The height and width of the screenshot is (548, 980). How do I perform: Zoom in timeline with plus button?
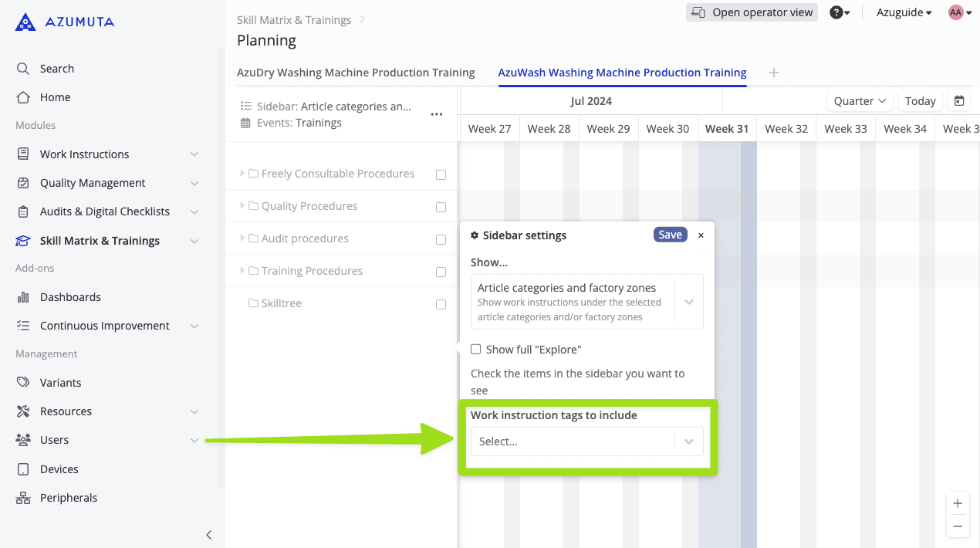[958, 503]
